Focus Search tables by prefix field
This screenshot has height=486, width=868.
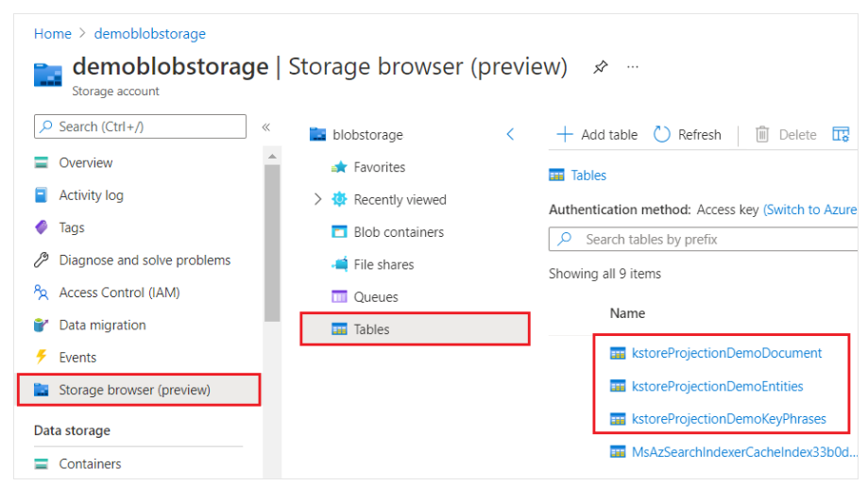click(x=703, y=240)
